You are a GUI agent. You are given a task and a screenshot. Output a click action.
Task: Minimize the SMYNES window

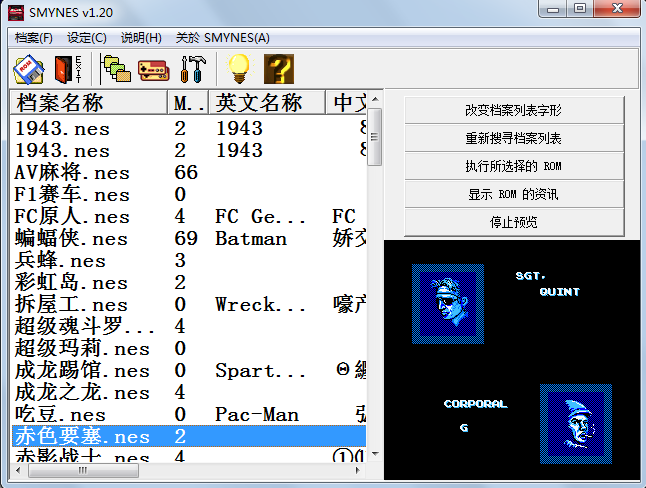tap(553, 8)
